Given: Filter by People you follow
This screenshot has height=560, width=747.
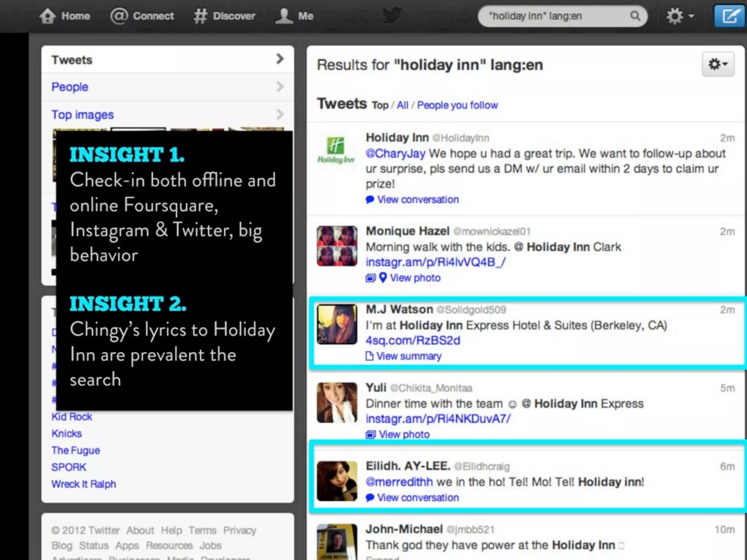Looking at the screenshot, I should [x=457, y=105].
